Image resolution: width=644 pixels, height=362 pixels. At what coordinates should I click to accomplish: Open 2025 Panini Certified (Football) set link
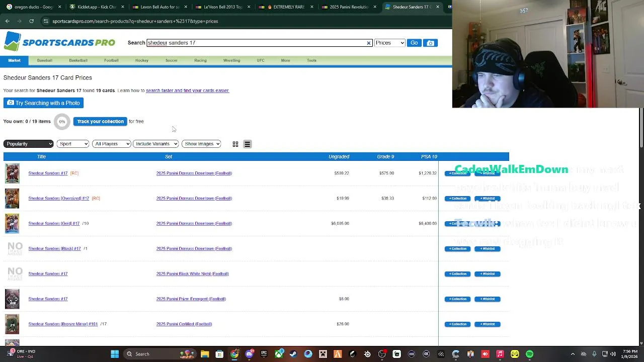184,324
